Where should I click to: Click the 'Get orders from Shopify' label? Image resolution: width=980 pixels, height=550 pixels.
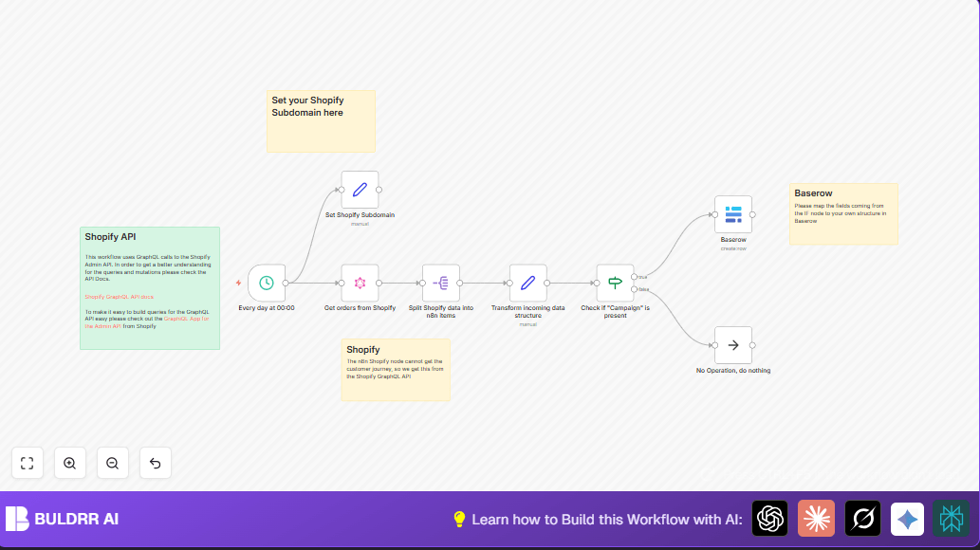tap(360, 308)
